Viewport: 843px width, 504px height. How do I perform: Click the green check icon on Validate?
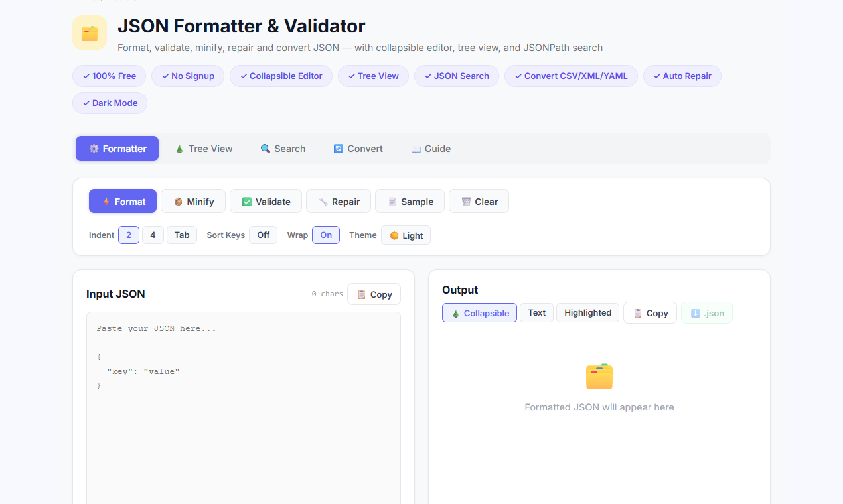247,202
